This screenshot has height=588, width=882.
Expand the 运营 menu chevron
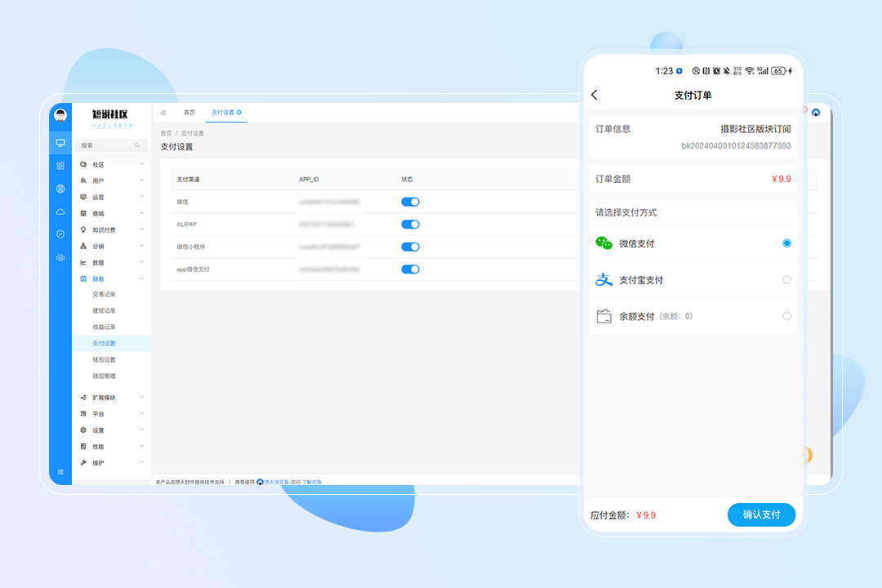tap(142, 196)
